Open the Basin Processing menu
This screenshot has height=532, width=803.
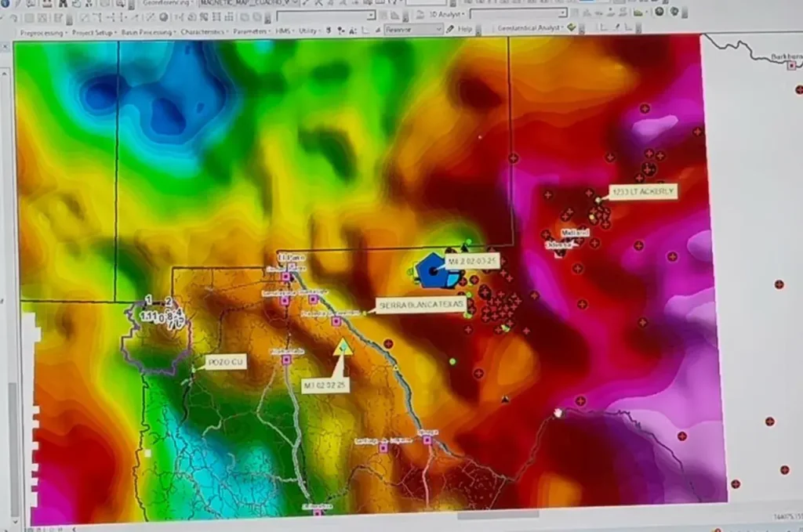click(147, 32)
